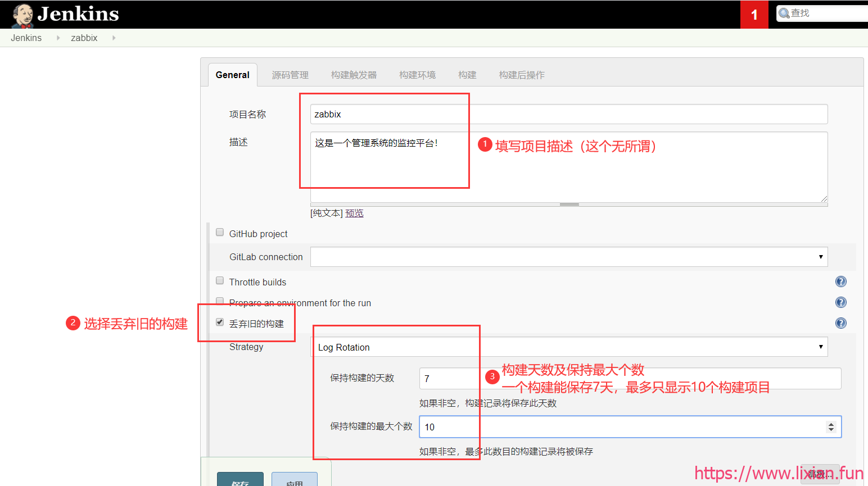Switch to the General tab
Image resolution: width=868 pixels, height=486 pixels.
[x=233, y=75]
